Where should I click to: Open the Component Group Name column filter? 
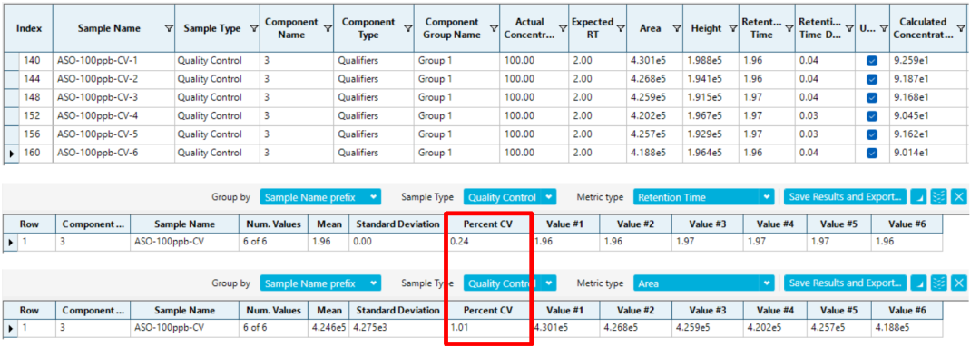click(493, 28)
